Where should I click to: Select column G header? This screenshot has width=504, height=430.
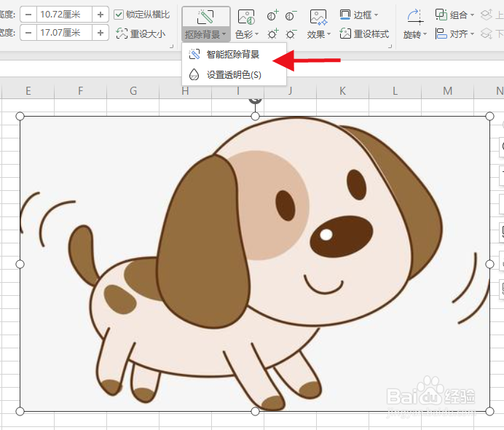click(133, 91)
